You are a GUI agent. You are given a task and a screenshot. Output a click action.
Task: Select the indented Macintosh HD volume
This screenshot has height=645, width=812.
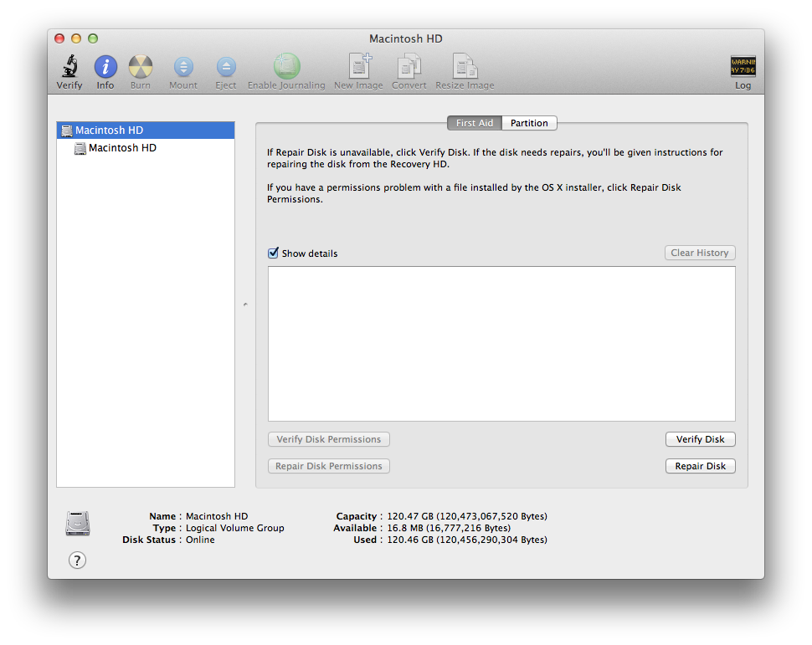(146, 148)
